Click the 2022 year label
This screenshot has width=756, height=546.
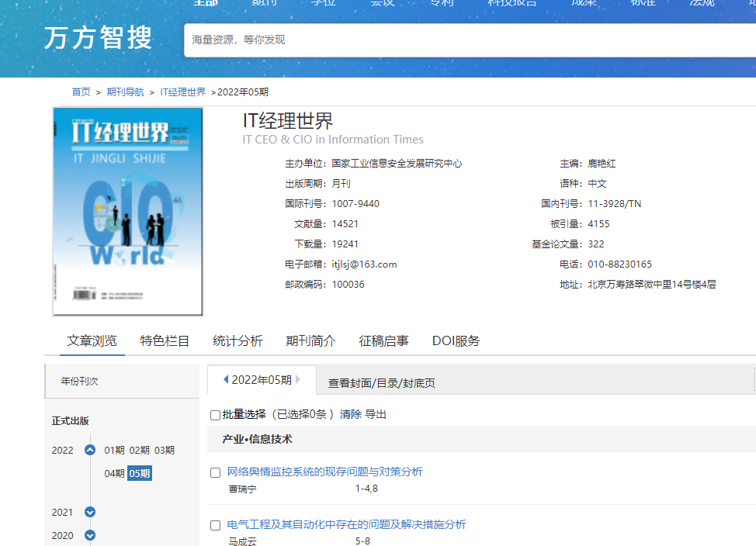pyautogui.click(x=63, y=450)
